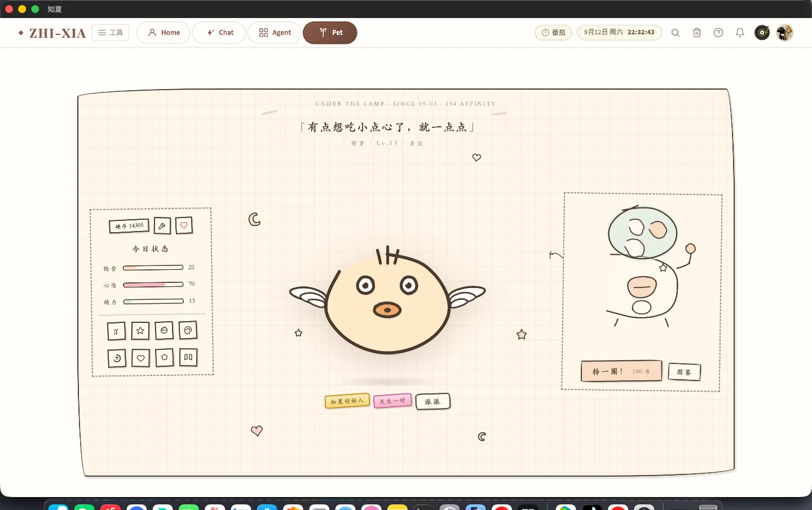Click the pink heart icon beside the wrench
This screenshot has width=812, height=510.
pos(184,225)
